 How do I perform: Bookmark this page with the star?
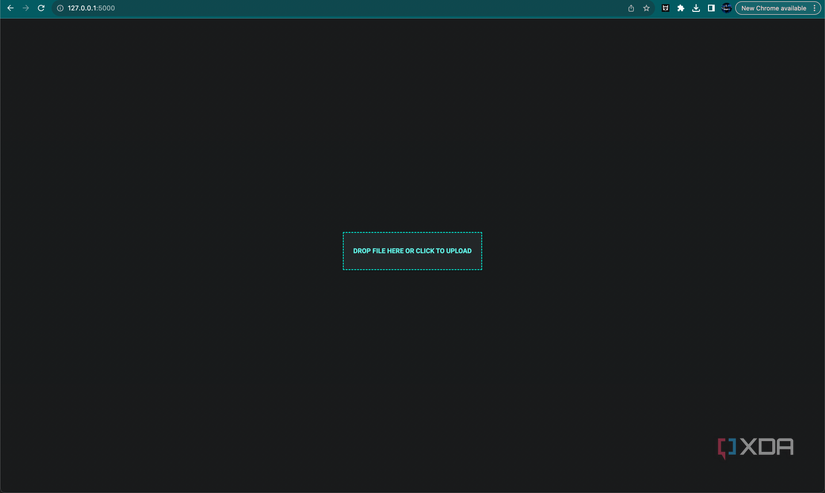tap(646, 8)
